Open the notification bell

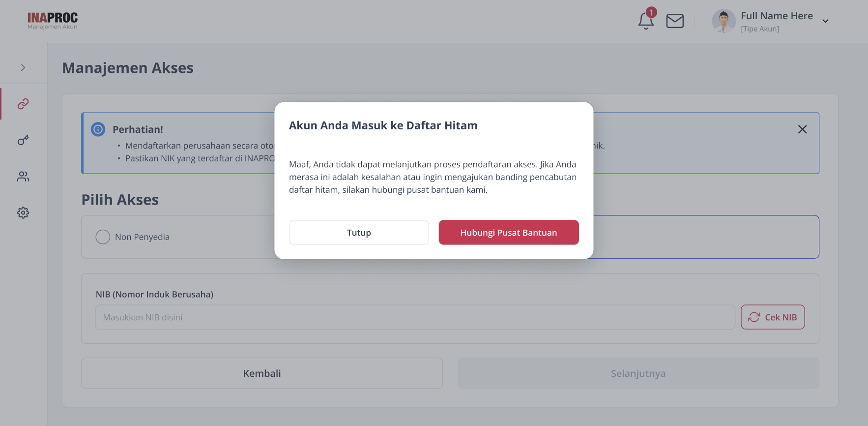pos(646,21)
